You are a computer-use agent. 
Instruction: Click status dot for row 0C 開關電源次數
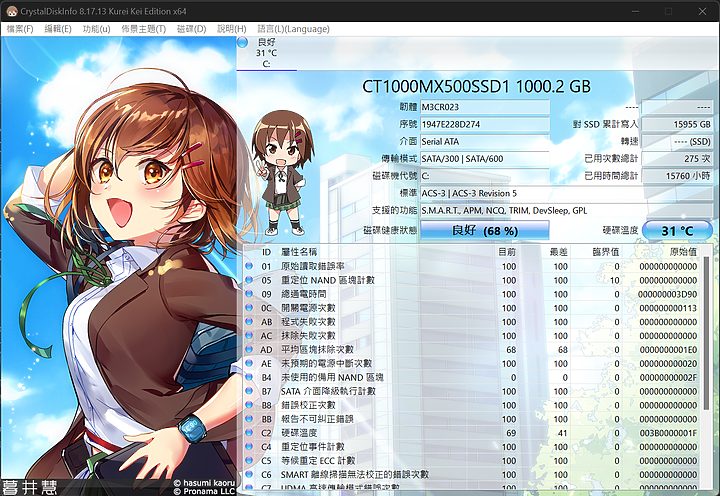249,308
